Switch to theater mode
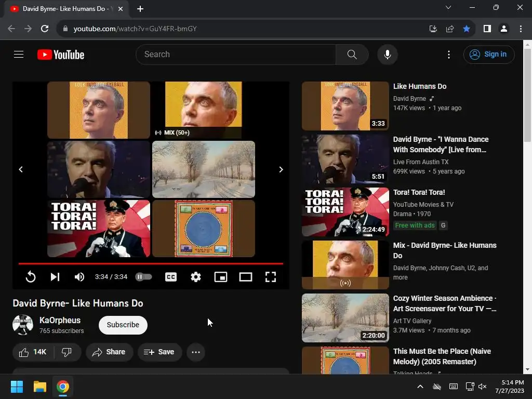The width and height of the screenshot is (532, 399). click(246, 277)
